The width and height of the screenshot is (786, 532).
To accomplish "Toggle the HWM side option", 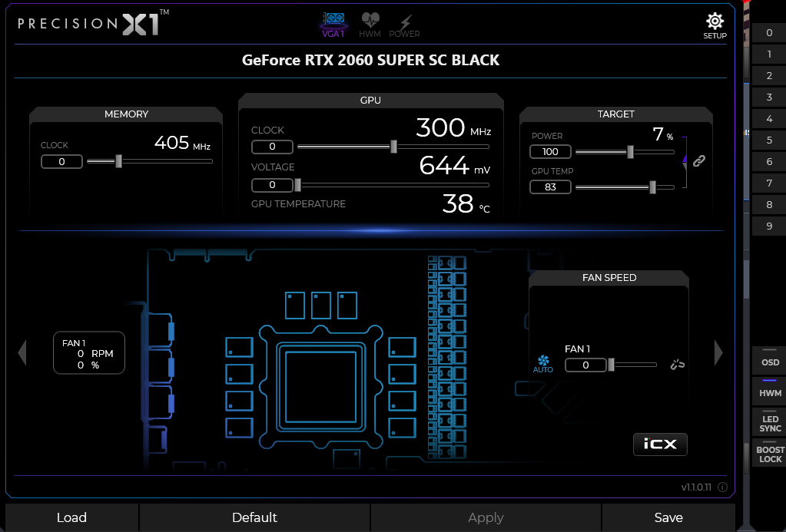I will click(770, 391).
